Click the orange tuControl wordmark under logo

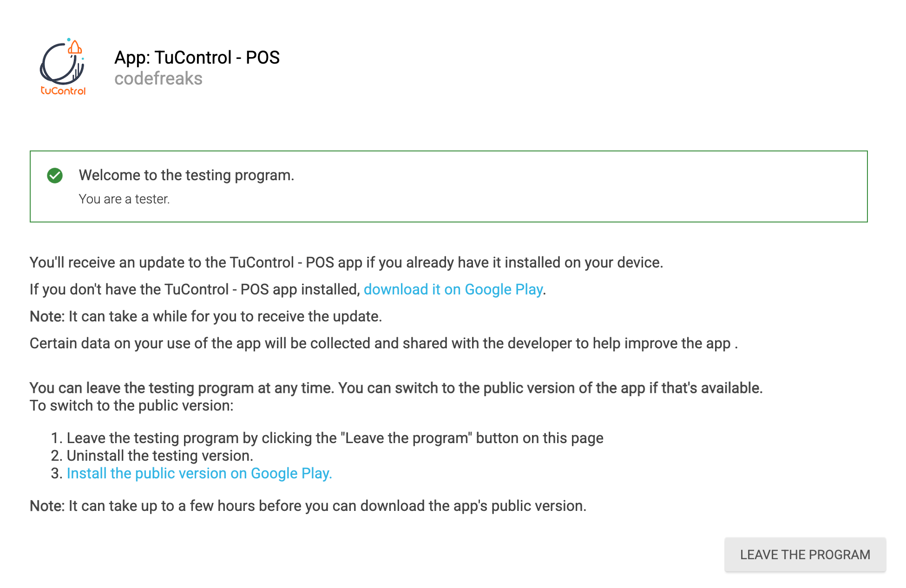[x=63, y=91]
